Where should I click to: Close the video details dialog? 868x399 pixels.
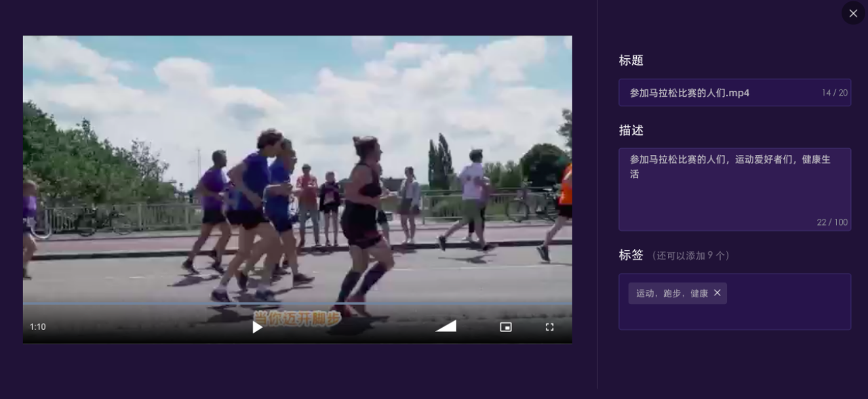[852, 14]
